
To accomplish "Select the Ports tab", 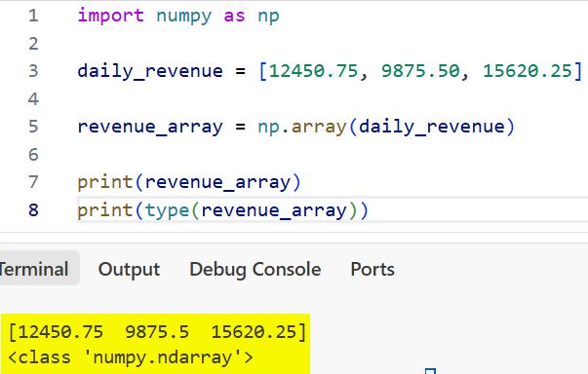I will (372, 269).
